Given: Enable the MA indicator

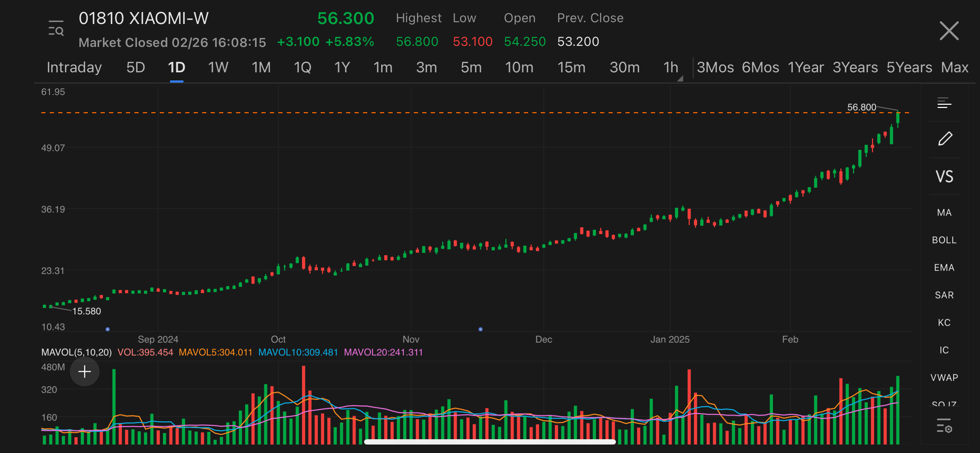Looking at the screenshot, I should coord(944,213).
